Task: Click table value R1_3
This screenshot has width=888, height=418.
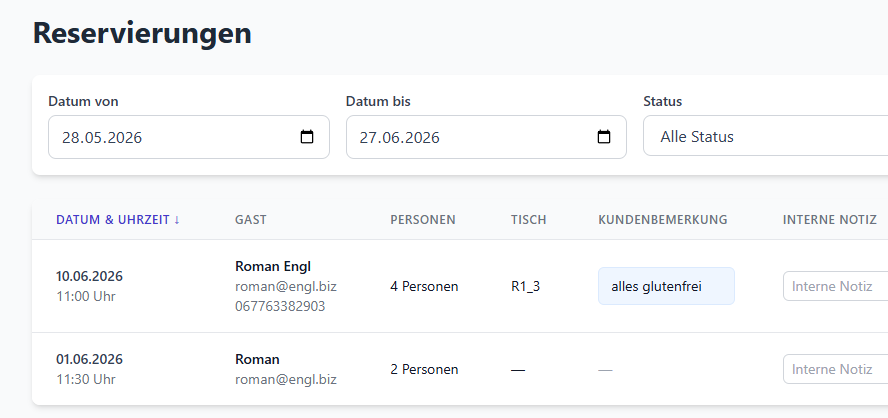Action: (x=526, y=287)
